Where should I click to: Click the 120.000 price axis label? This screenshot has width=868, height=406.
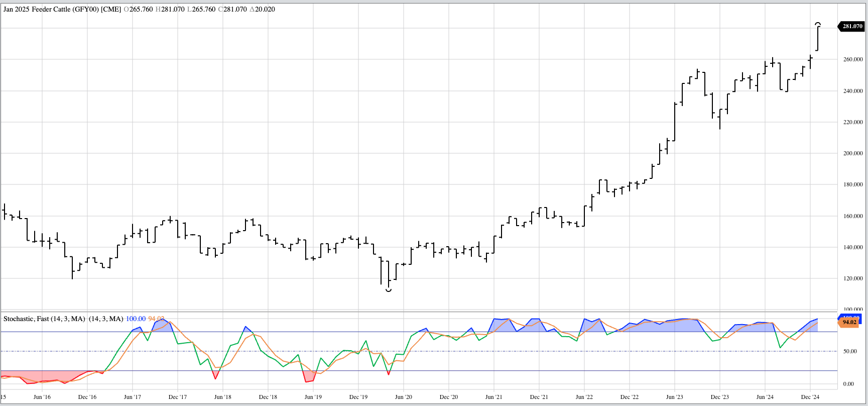coord(852,278)
